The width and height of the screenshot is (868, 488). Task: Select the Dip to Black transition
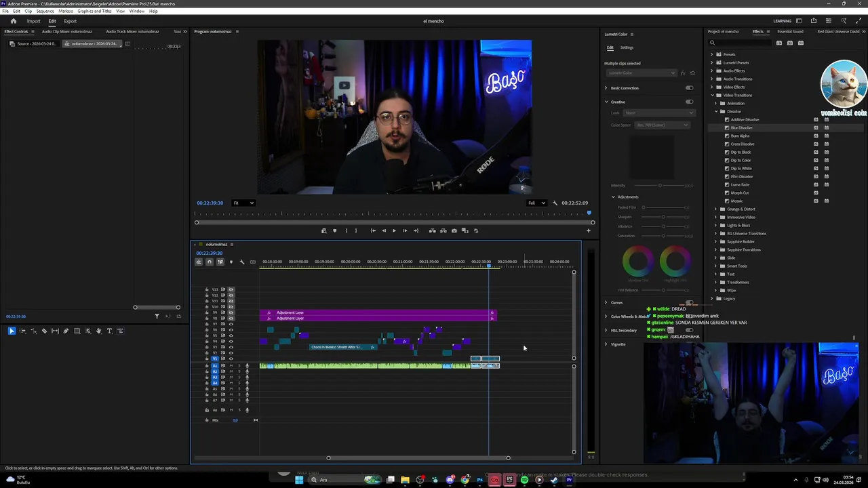click(x=741, y=152)
